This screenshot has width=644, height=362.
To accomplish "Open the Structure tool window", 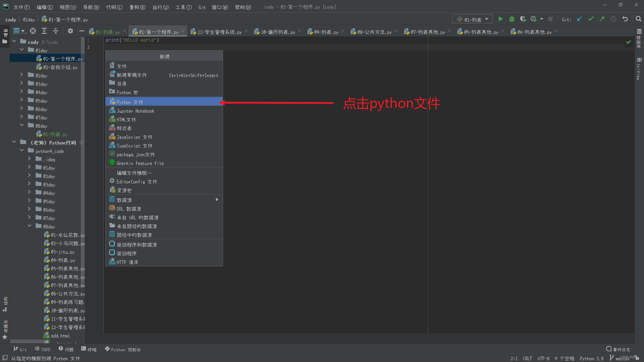I will pyautogui.click(x=5, y=304).
